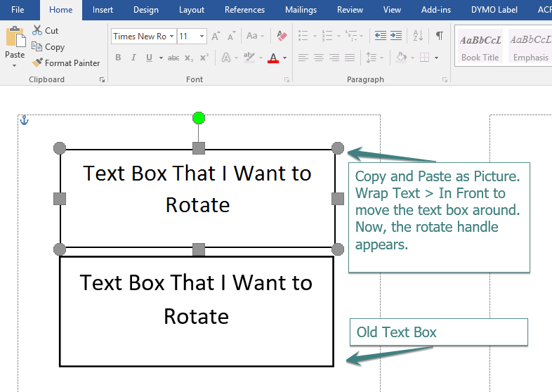Sort text alphabetically
The width and height of the screenshot is (552, 392).
click(x=418, y=36)
